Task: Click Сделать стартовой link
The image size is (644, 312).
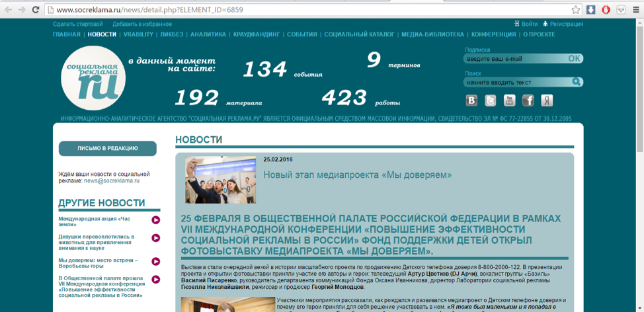Action: (x=77, y=24)
